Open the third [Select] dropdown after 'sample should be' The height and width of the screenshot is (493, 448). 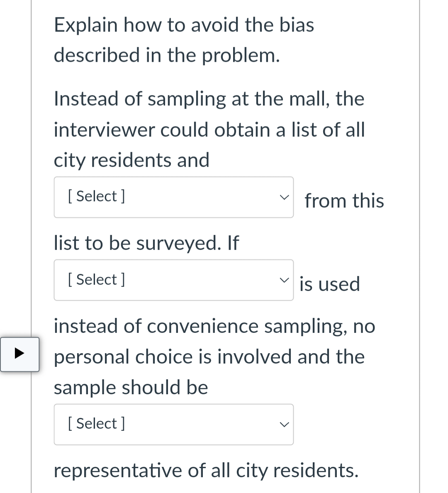click(x=173, y=424)
